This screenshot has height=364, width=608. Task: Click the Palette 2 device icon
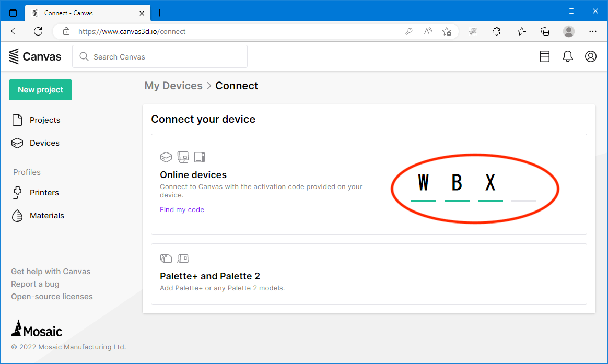183,259
